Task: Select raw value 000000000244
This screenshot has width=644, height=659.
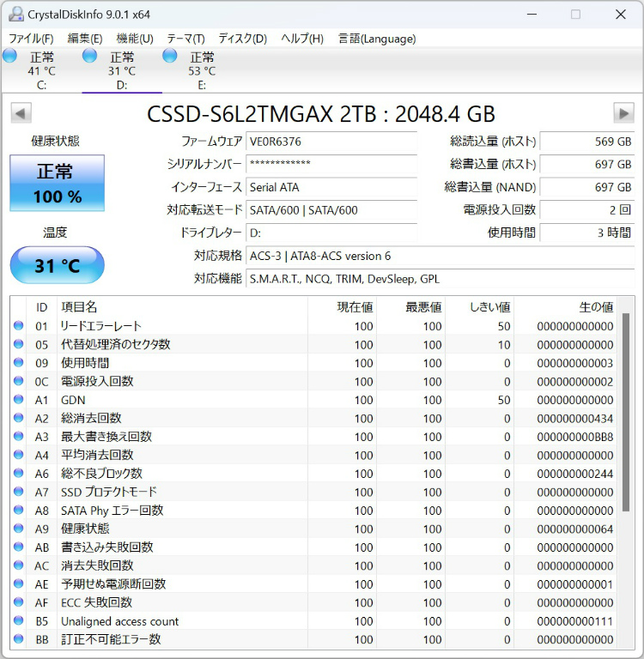Action: (574, 474)
